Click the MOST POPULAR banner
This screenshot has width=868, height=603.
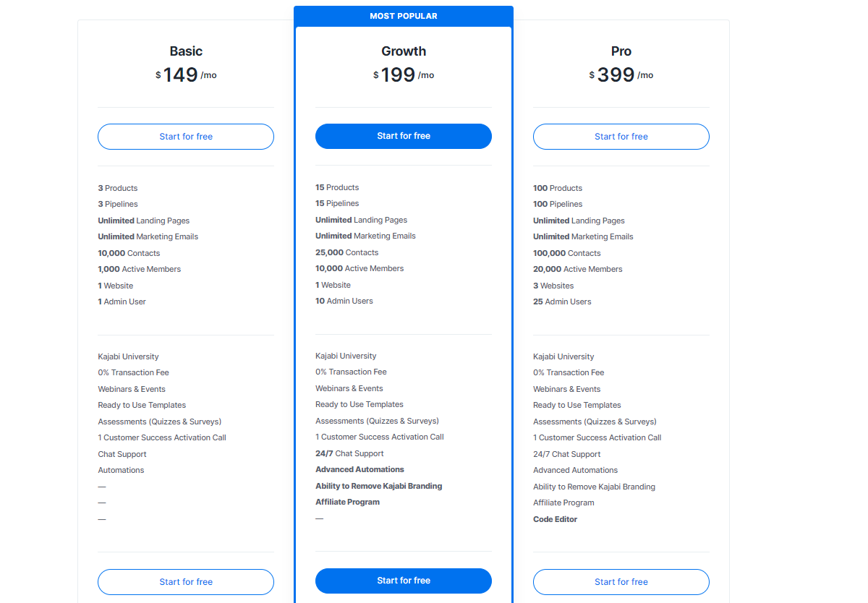[x=404, y=16]
